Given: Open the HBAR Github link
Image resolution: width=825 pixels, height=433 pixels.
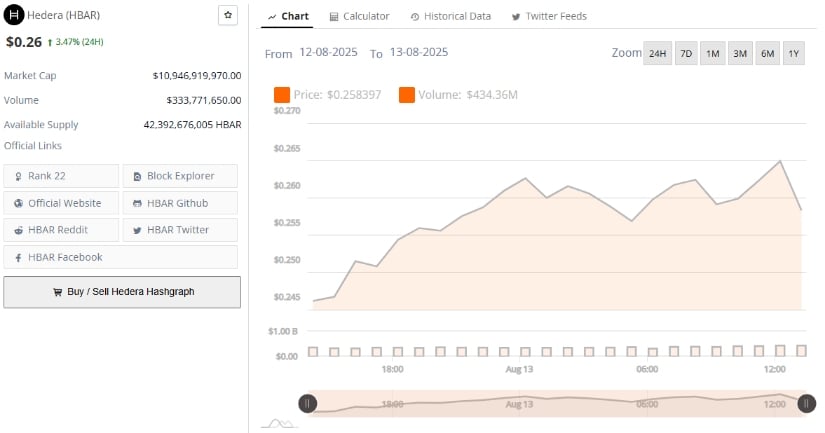Looking at the screenshot, I should point(180,203).
